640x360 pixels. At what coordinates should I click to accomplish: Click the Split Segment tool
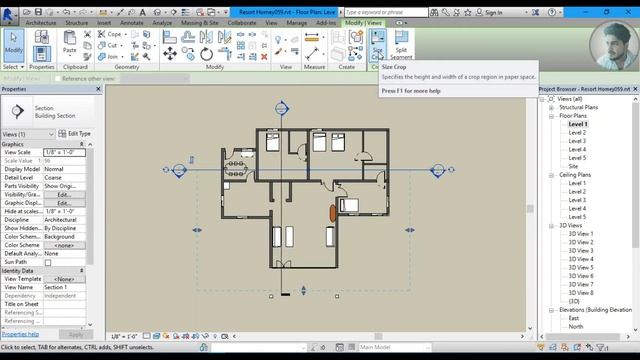click(401, 45)
